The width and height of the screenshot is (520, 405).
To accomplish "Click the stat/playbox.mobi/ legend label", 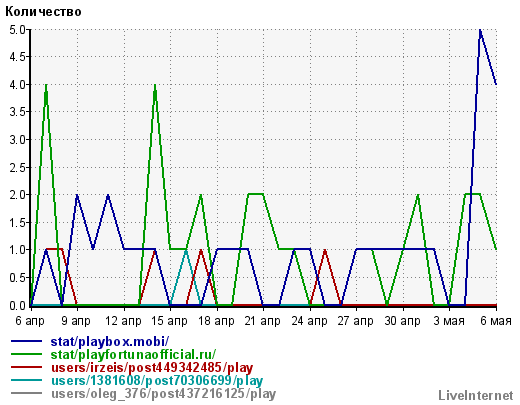I will [x=110, y=341].
